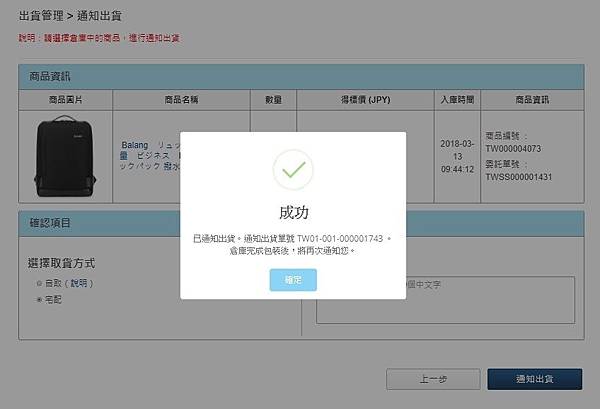The image size is (600, 409).
Task: Open the Balang product name link
Action: click(x=150, y=156)
